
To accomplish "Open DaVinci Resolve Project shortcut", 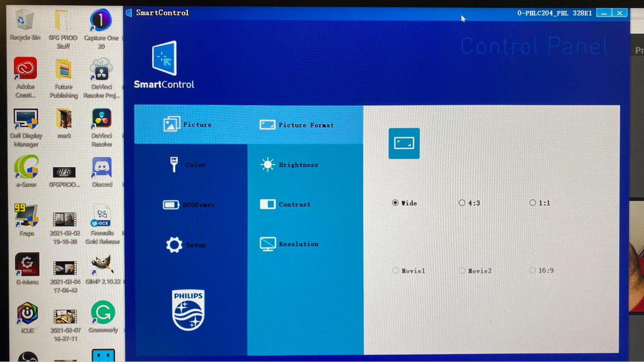I will 101,78.
